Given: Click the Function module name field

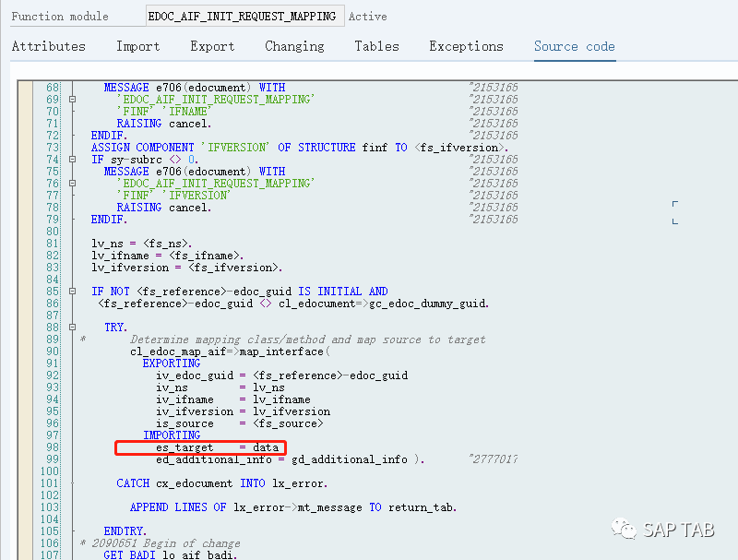Looking at the screenshot, I should pos(244,16).
